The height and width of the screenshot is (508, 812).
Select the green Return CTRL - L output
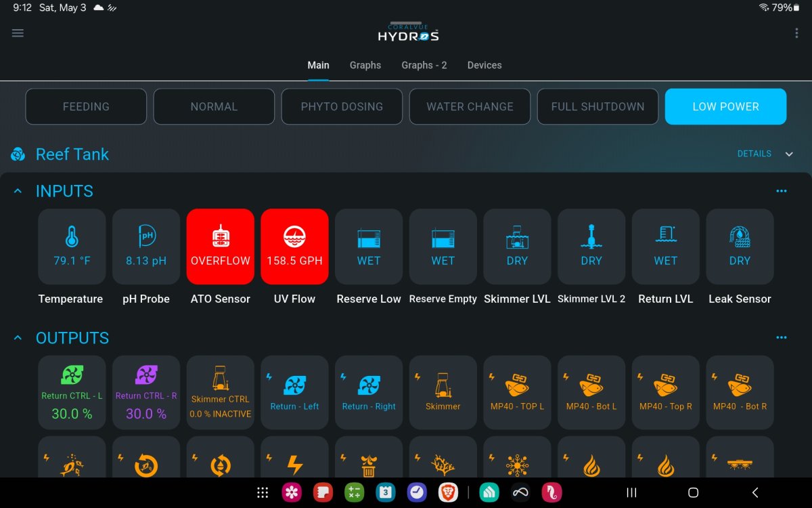point(72,393)
